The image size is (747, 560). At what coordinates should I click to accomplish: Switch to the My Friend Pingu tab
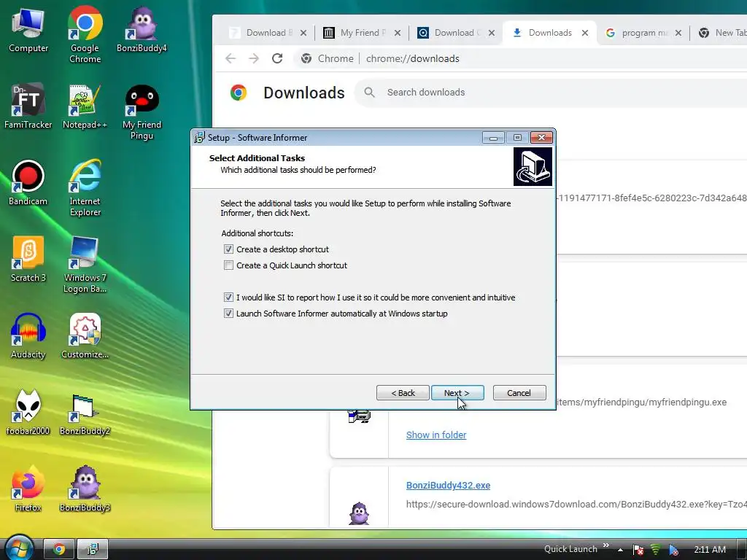[362, 33]
